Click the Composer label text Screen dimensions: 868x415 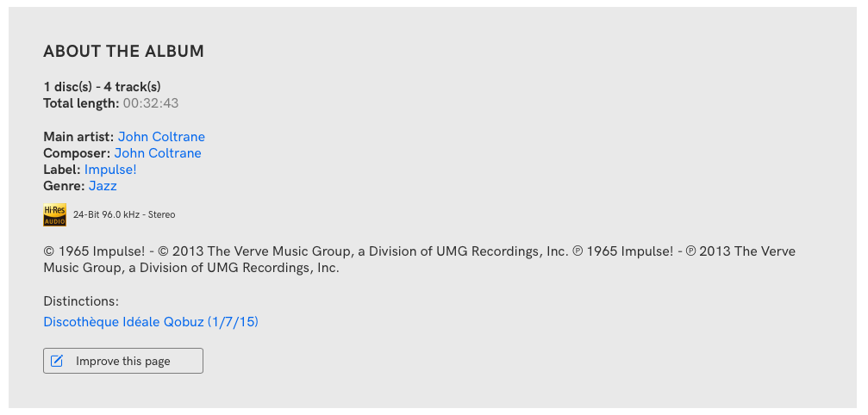(x=77, y=153)
